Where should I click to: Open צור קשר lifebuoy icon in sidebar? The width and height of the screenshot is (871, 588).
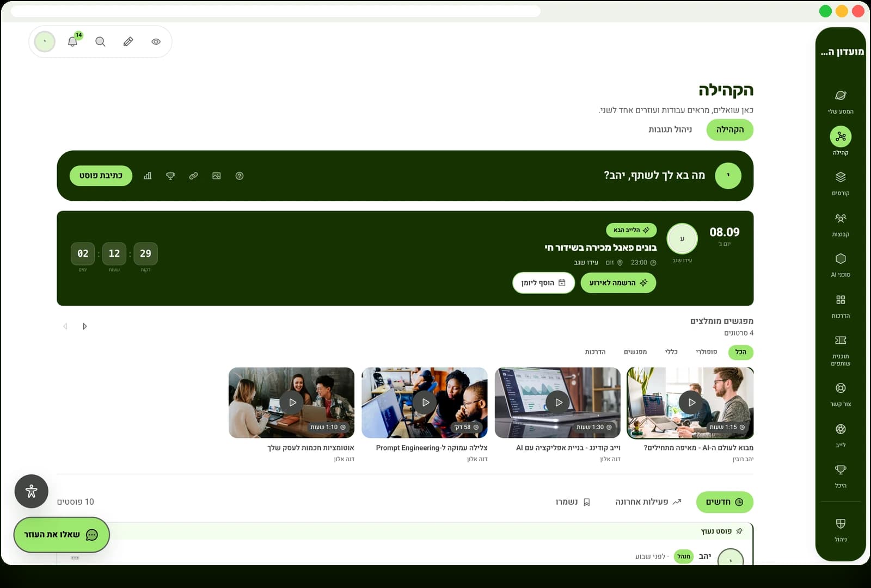tap(841, 388)
